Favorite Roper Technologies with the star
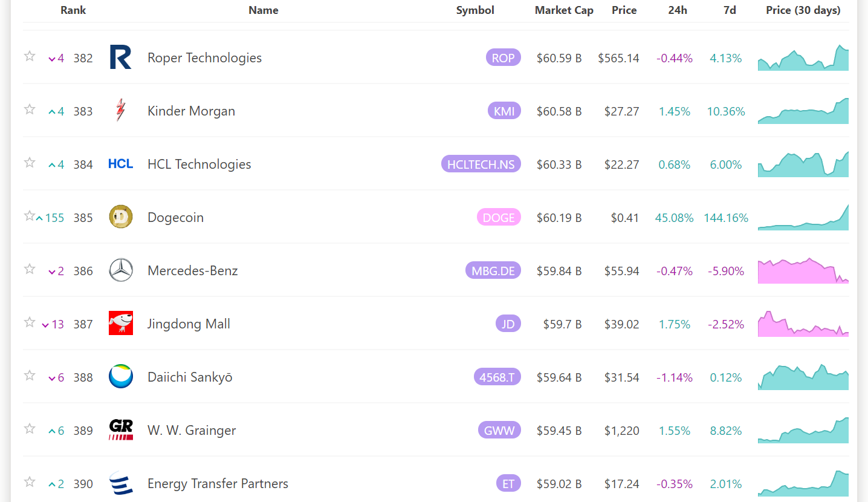868x502 pixels. pyautogui.click(x=30, y=56)
